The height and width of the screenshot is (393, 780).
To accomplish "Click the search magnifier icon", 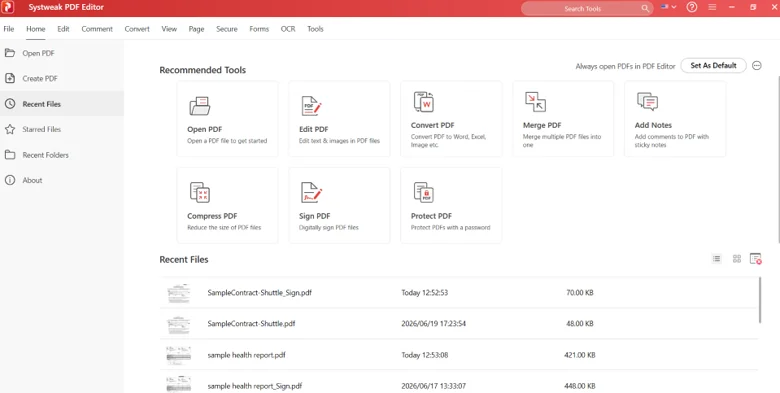I will click(x=645, y=8).
